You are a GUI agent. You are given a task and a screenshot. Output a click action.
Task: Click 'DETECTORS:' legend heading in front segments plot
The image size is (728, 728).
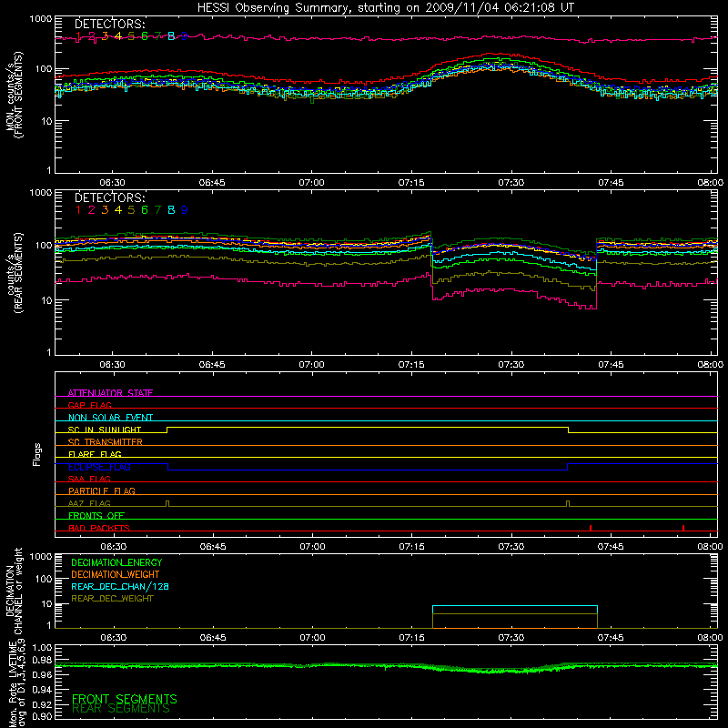pos(110,24)
